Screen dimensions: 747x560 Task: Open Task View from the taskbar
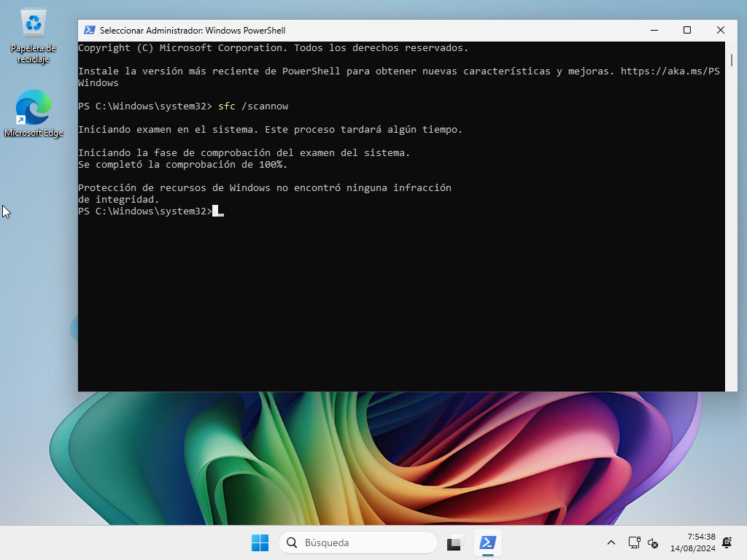(x=455, y=542)
